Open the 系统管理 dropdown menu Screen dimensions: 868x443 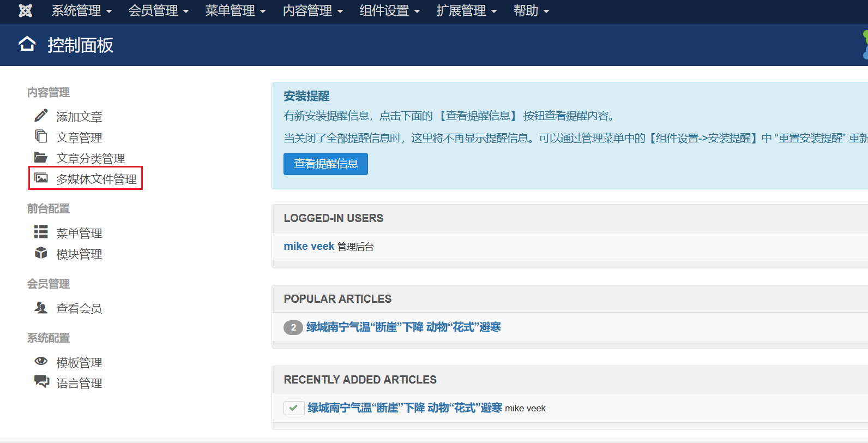point(82,11)
